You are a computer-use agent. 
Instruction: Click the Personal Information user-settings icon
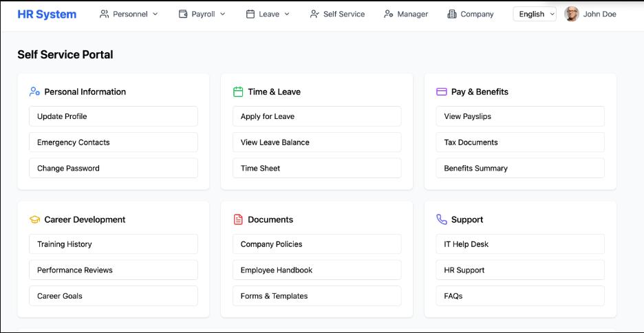coord(34,92)
